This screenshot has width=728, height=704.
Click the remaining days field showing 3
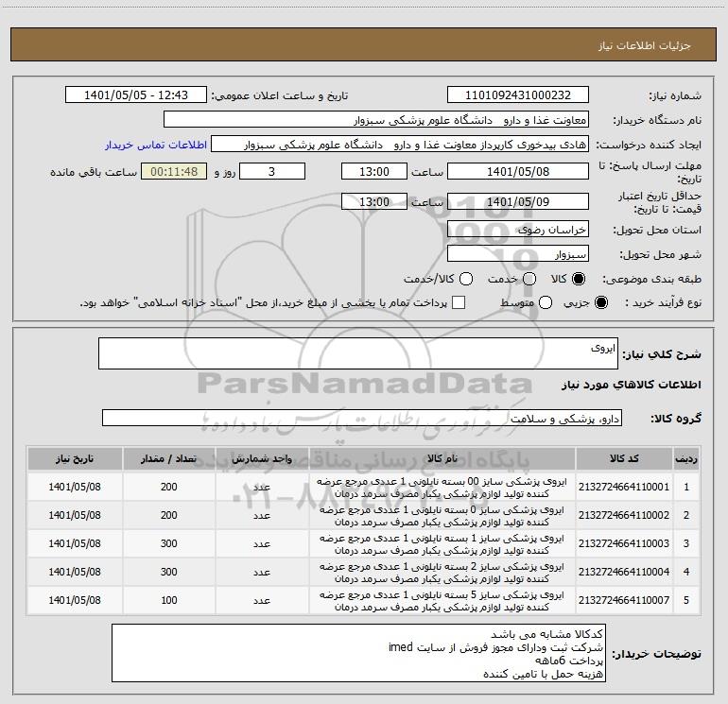pyautogui.click(x=272, y=171)
